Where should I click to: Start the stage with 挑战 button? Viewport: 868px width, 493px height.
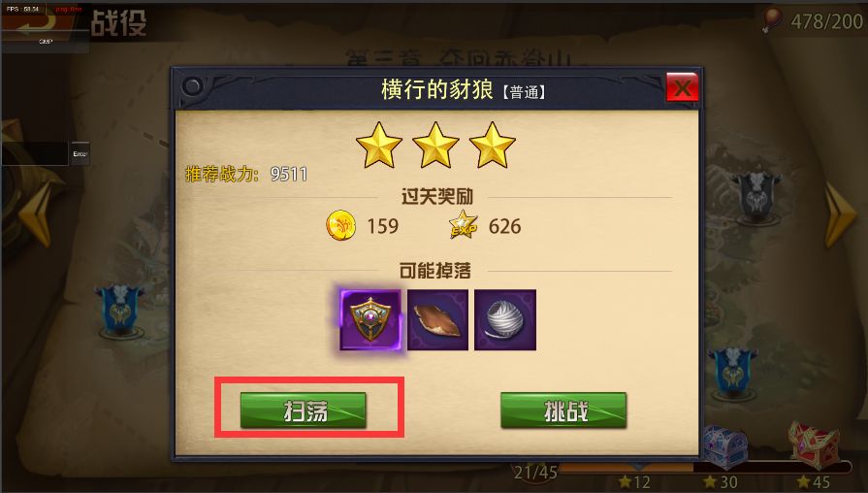[x=563, y=411]
